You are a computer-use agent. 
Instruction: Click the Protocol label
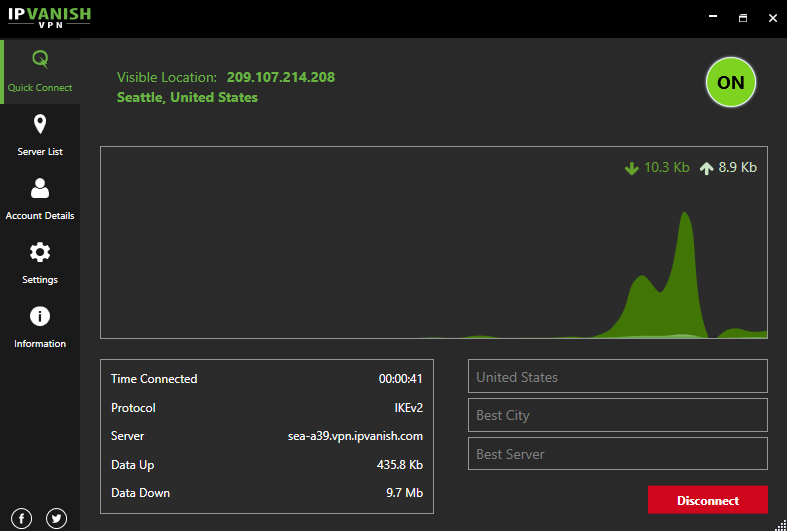click(x=133, y=408)
